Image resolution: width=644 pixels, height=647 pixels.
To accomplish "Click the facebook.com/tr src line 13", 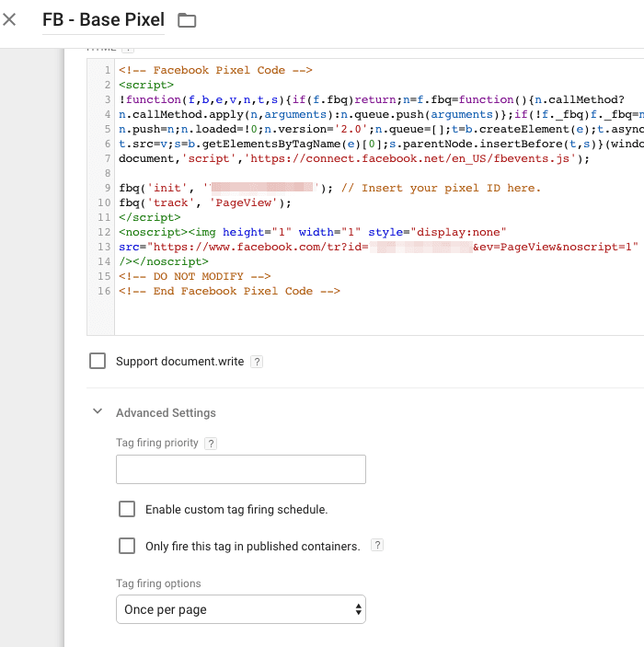I will point(378,248).
